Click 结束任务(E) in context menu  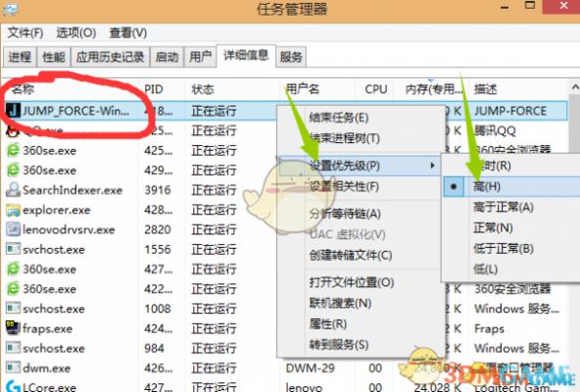(x=339, y=118)
